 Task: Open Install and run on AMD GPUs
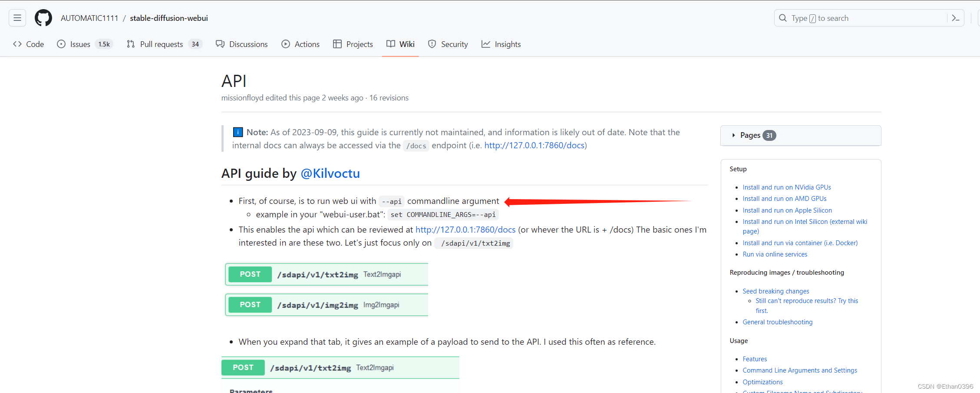(x=785, y=199)
